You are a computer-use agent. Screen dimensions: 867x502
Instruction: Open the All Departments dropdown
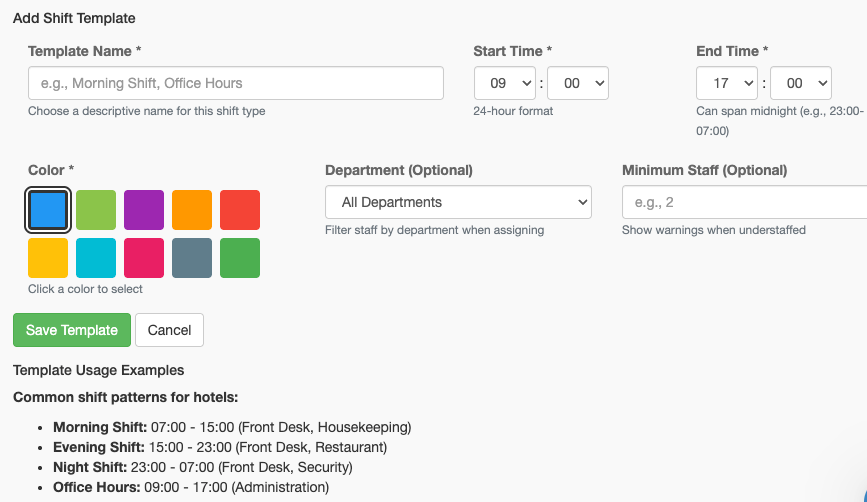coord(458,202)
